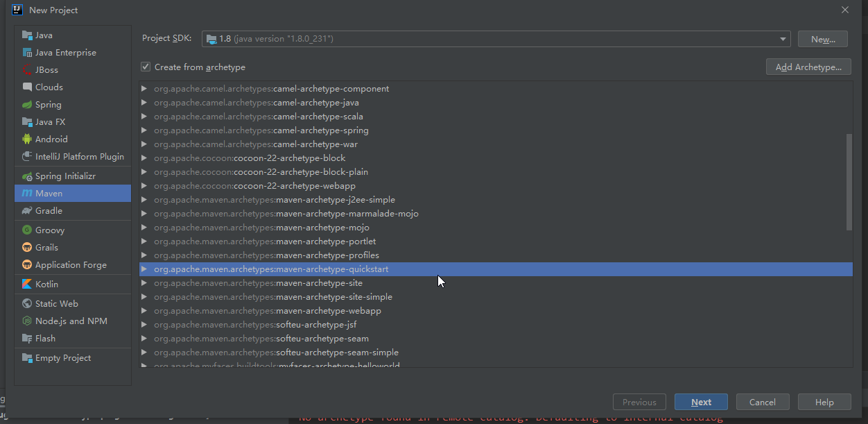
Task: Select Android project type
Action: click(x=73, y=139)
